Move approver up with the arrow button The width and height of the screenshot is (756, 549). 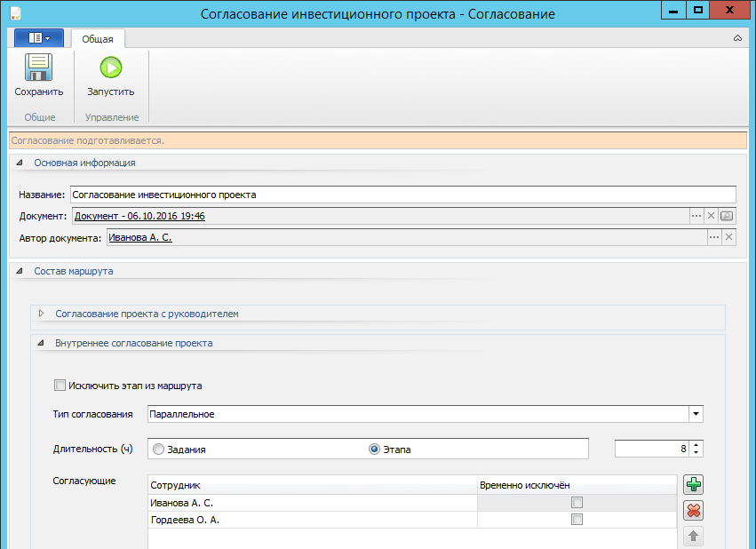click(694, 536)
